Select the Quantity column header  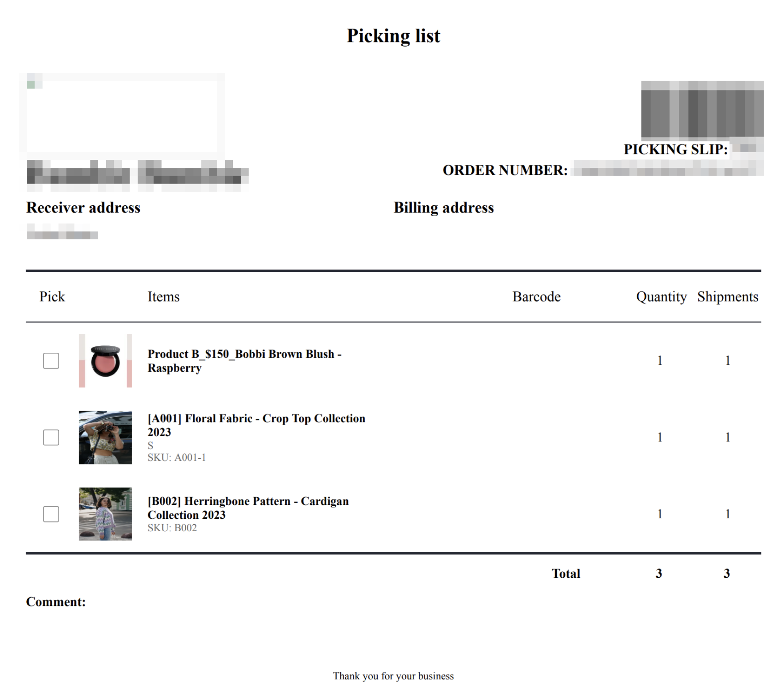[x=661, y=297]
